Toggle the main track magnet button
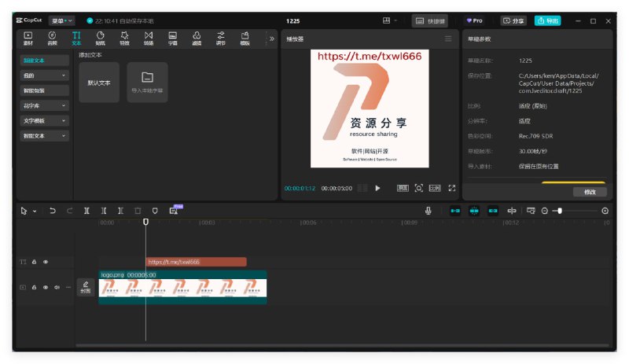Viewport: 629px width, 364px height. pyautogui.click(x=455, y=211)
